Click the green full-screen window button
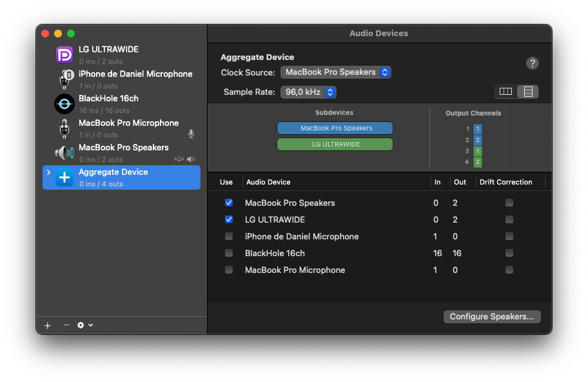Viewport: 588px width, 382px height. [x=71, y=34]
